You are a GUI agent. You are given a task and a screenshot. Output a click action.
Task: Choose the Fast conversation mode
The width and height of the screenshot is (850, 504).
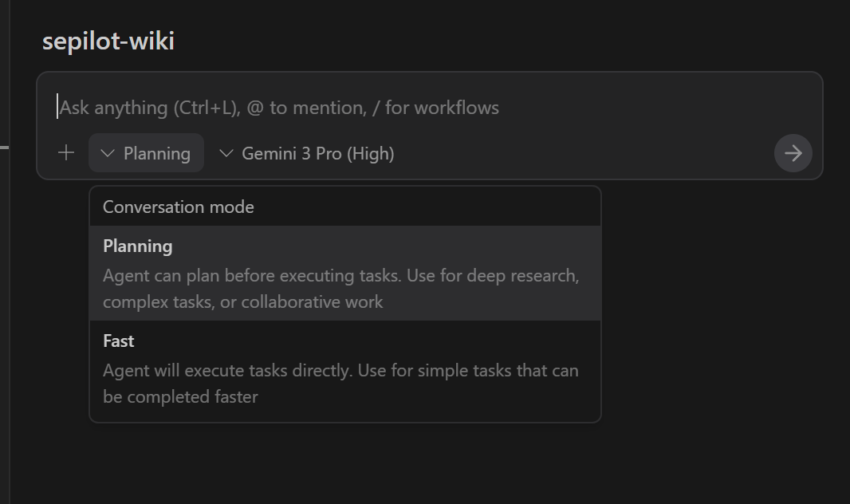pos(344,368)
